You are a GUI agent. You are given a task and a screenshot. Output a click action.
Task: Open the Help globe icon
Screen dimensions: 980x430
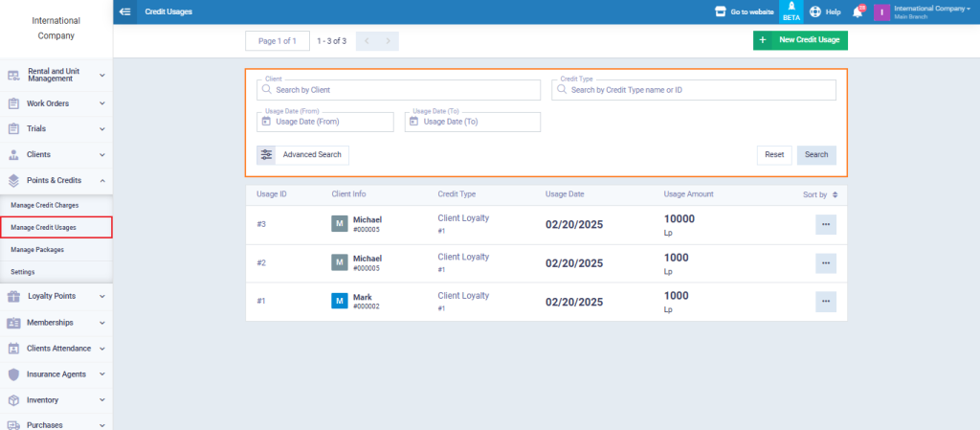815,11
